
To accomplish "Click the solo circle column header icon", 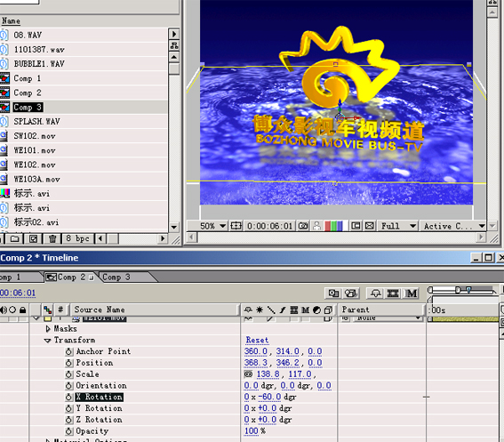I will tap(12, 309).
